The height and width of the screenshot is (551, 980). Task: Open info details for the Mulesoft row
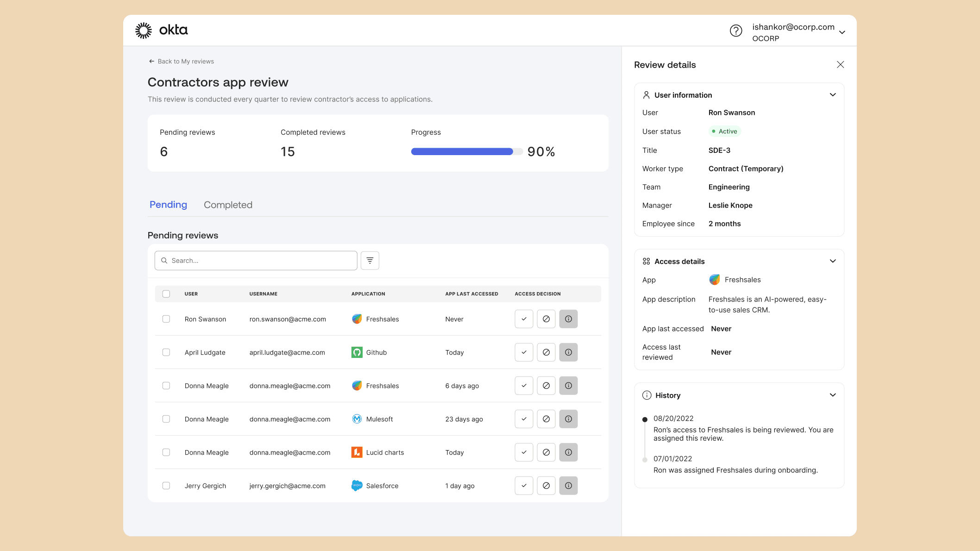(x=568, y=419)
